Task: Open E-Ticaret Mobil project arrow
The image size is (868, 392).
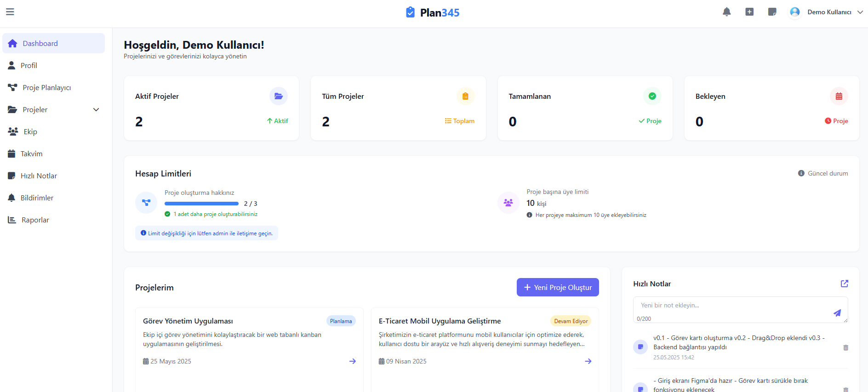Action: click(x=588, y=361)
